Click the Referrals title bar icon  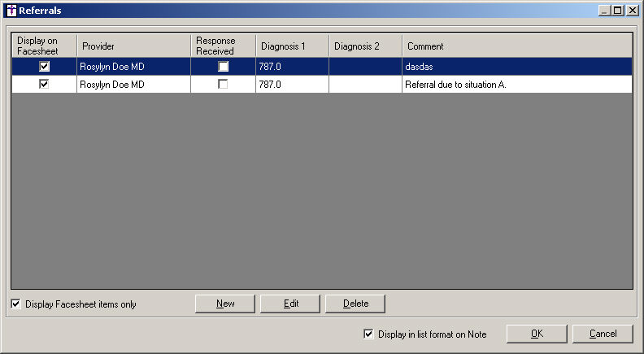10,11
